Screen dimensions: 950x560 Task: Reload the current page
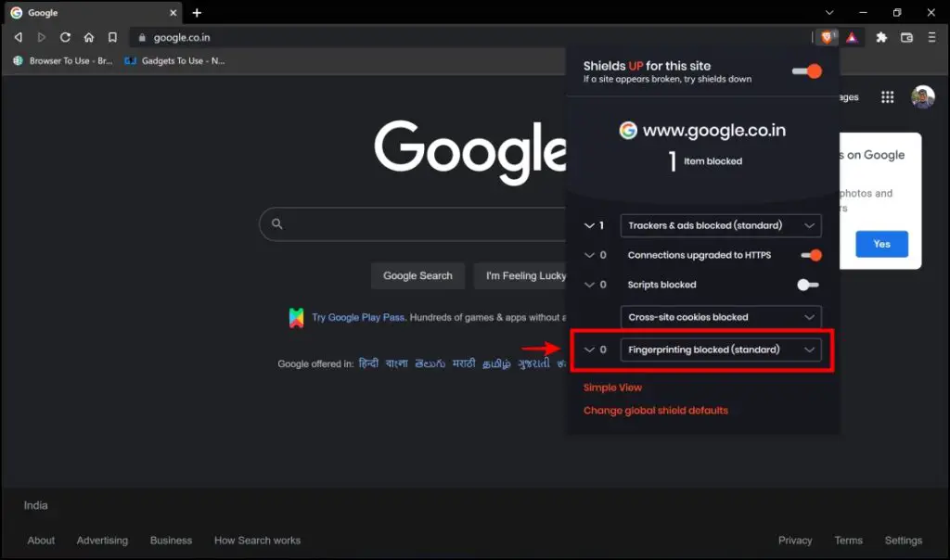coord(65,37)
